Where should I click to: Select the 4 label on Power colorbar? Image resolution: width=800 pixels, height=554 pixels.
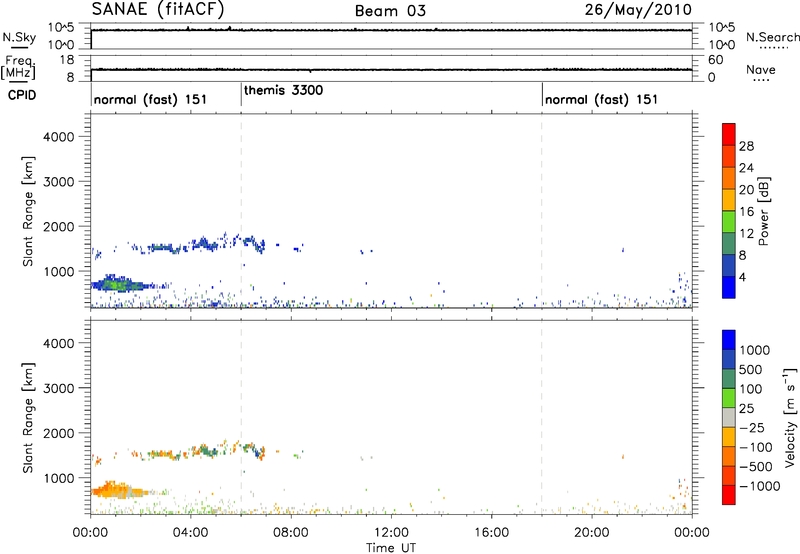[x=742, y=277]
